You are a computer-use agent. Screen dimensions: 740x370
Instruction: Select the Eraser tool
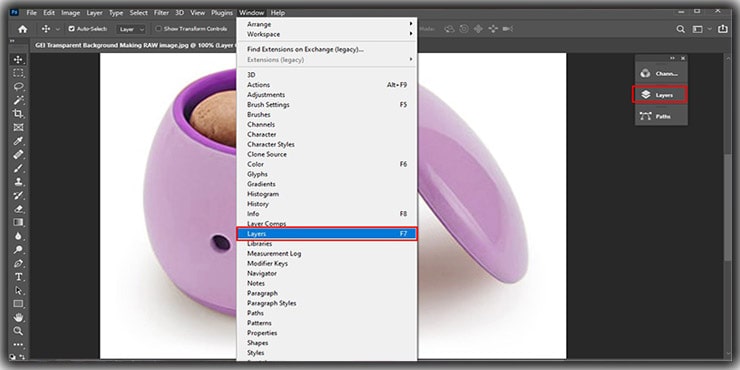(18, 209)
